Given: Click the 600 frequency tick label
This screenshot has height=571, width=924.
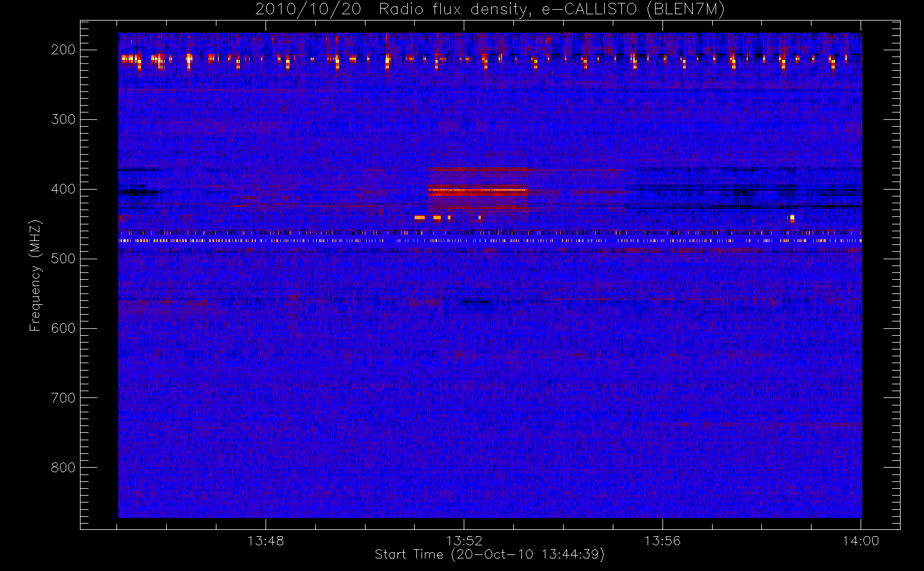Looking at the screenshot, I should click(x=63, y=328).
